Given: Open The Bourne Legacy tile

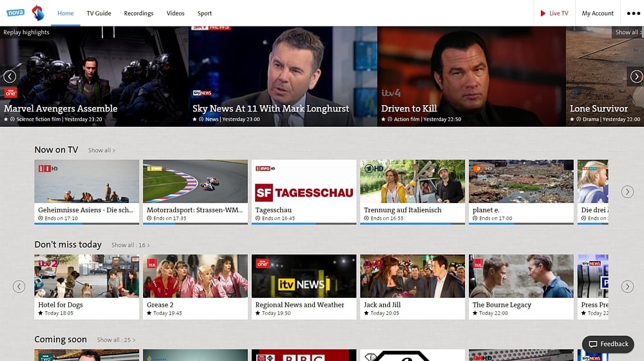Looking at the screenshot, I should (521, 287).
